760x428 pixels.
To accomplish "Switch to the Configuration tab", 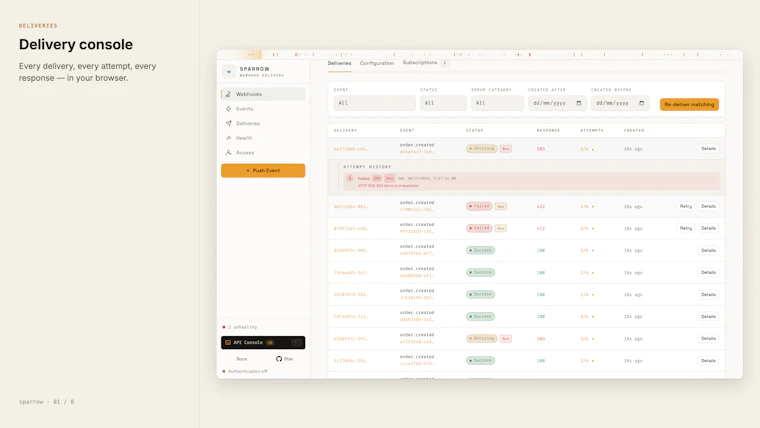I will click(377, 63).
